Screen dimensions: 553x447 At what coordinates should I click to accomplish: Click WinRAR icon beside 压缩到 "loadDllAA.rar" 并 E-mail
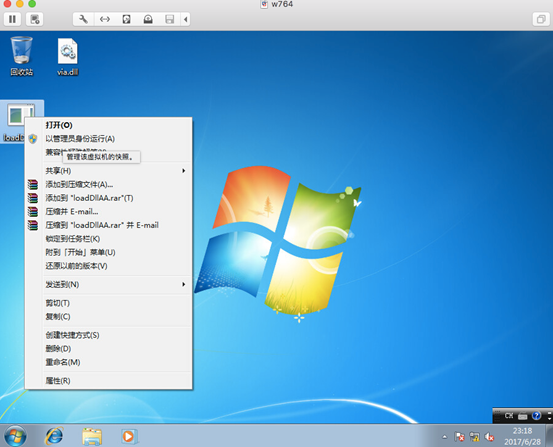click(x=33, y=225)
